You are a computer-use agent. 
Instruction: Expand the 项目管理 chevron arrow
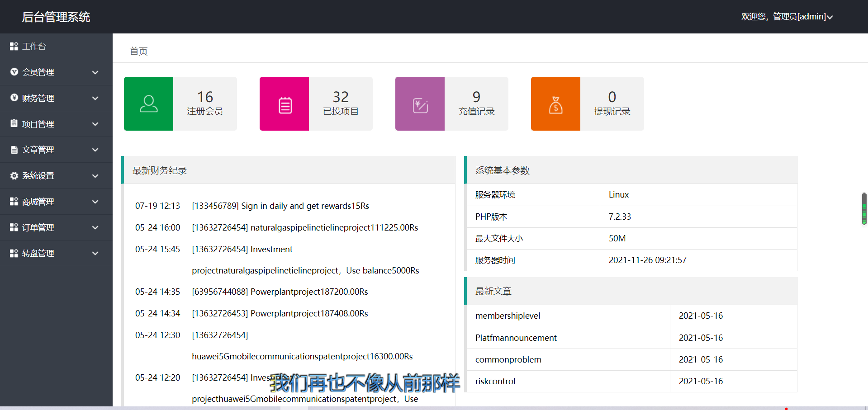pos(95,124)
